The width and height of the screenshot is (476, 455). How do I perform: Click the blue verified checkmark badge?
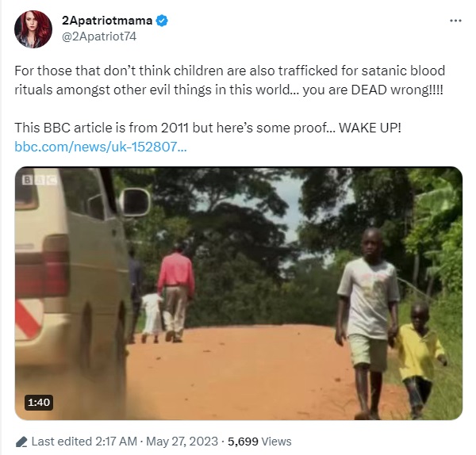[162, 21]
